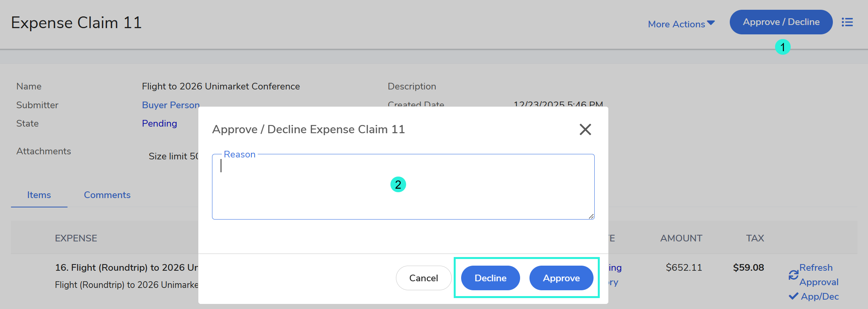The width and height of the screenshot is (868, 309).
Task: Click the refresh arrows icon for item approval
Action: click(793, 275)
